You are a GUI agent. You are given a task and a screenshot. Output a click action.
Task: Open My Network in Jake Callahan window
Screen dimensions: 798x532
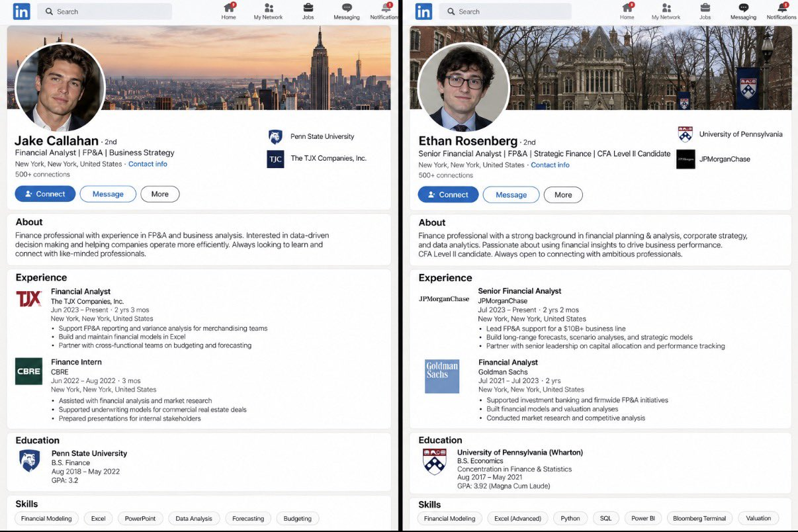pos(268,11)
